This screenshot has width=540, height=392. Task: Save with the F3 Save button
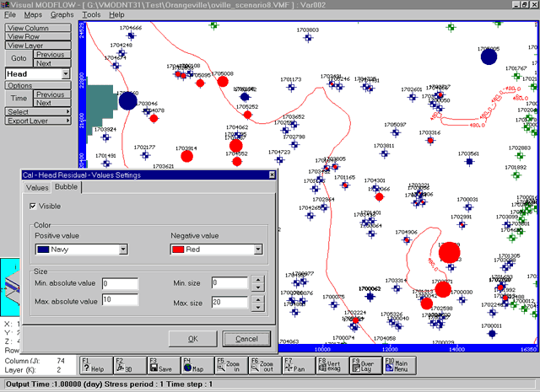[x=164, y=365]
